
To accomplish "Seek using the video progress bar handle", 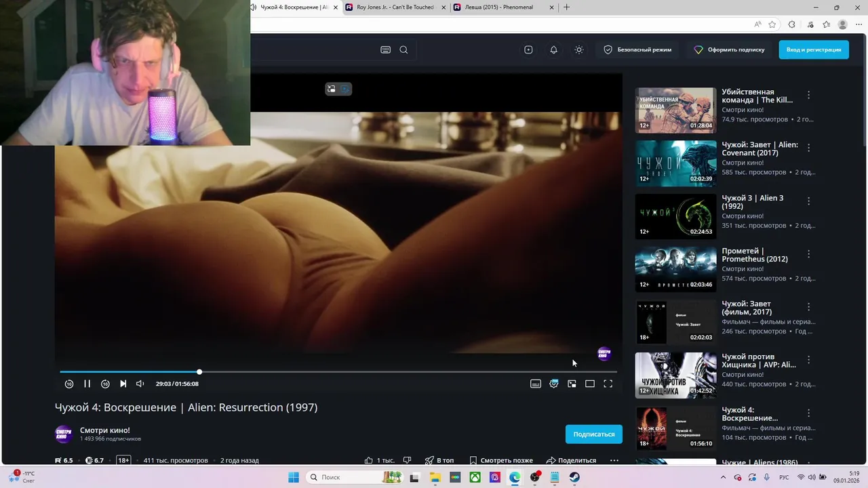I will [199, 371].
